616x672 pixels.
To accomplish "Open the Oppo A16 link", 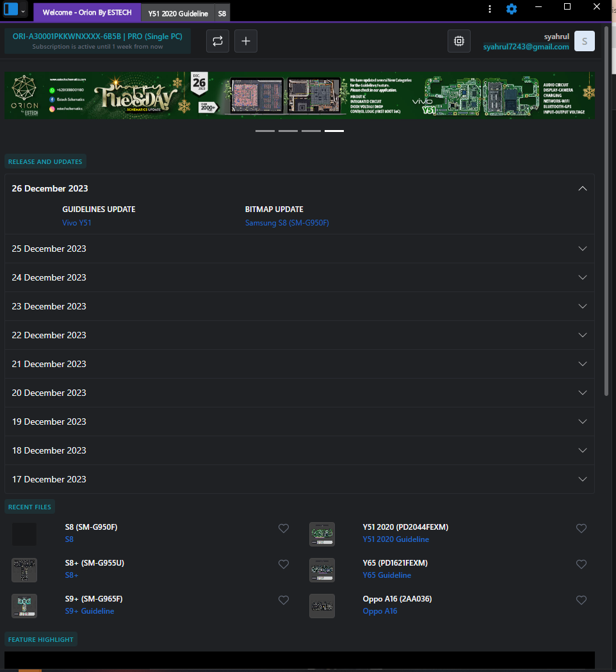I will tap(380, 611).
